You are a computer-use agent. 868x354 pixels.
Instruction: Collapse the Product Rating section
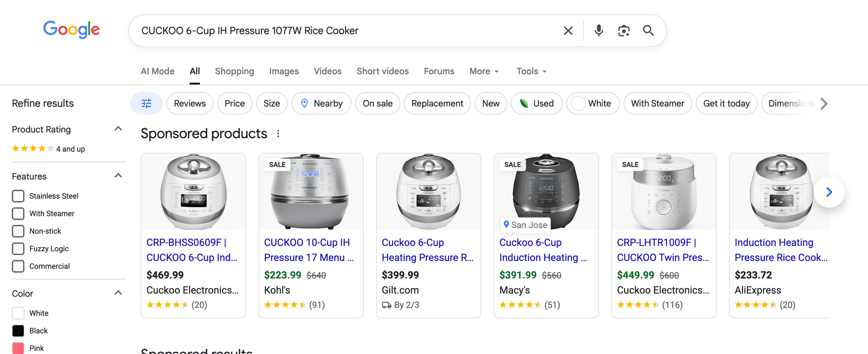pyautogui.click(x=118, y=129)
